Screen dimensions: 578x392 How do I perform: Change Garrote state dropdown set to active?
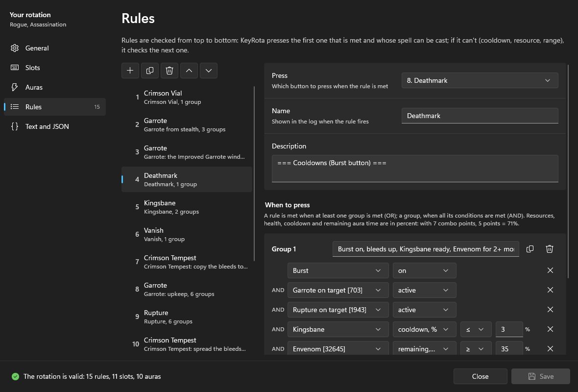pyautogui.click(x=424, y=290)
